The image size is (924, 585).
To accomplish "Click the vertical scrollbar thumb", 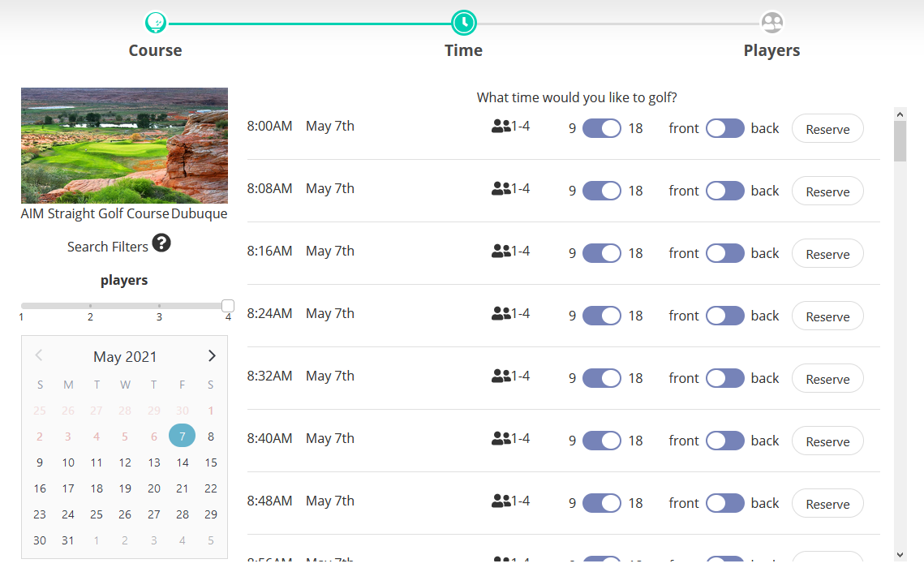I will click(x=900, y=141).
